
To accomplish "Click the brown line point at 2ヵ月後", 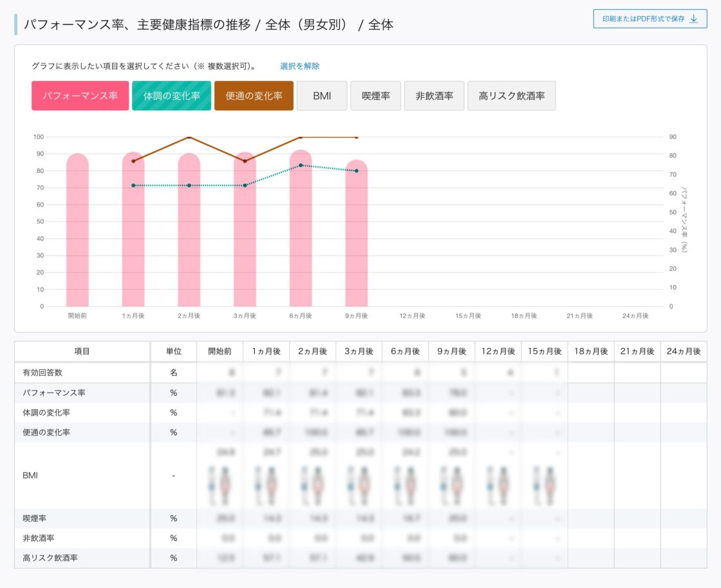I will 189,138.
